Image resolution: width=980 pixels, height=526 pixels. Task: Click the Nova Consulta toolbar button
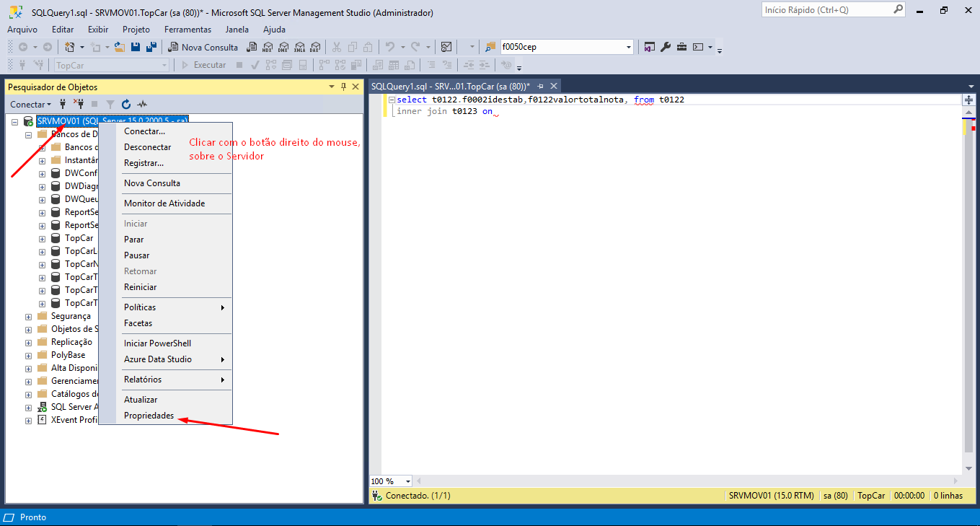click(203, 47)
